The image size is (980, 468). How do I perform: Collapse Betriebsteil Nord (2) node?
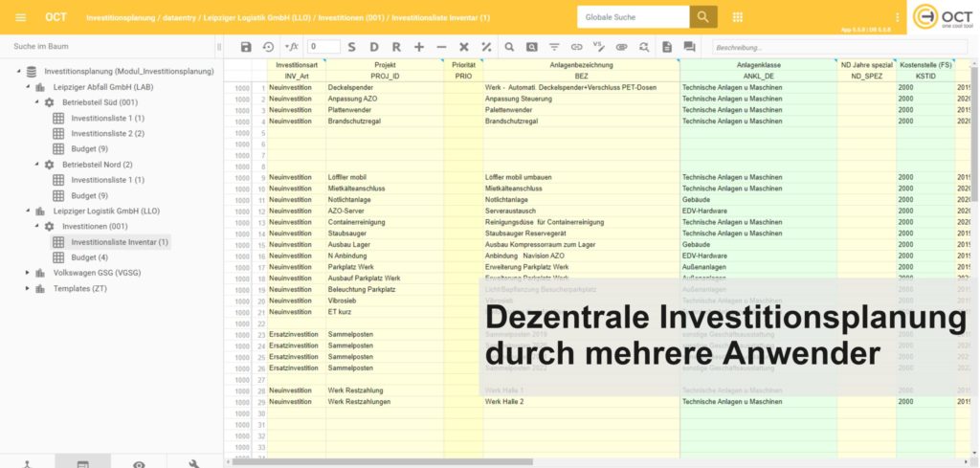pyautogui.click(x=36, y=165)
